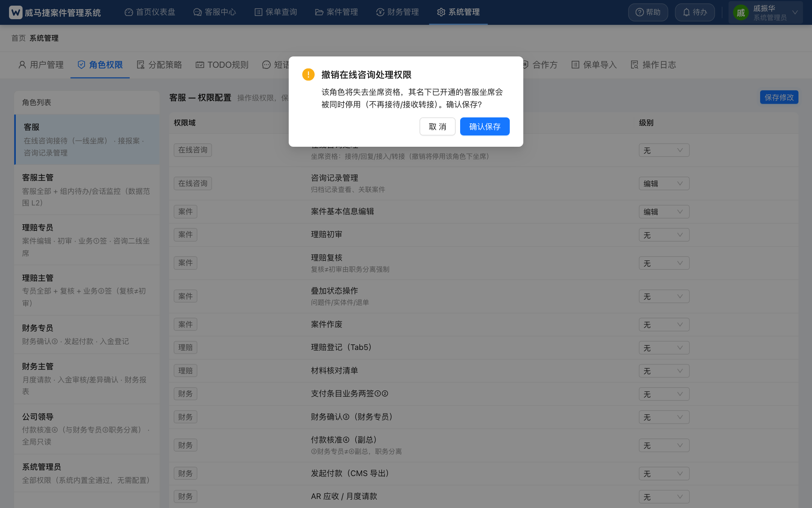Open level dropdown for 案件基本信息编辑

(664, 212)
